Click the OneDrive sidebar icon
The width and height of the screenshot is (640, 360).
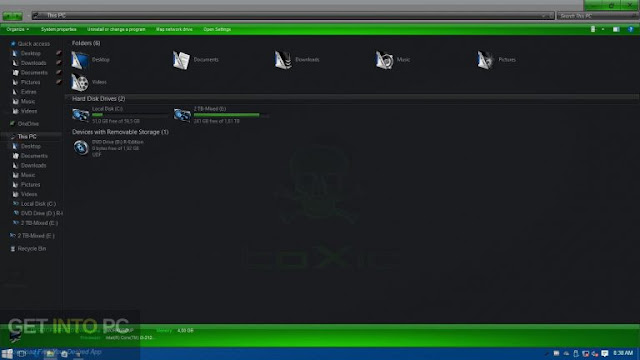pyautogui.click(x=12, y=123)
